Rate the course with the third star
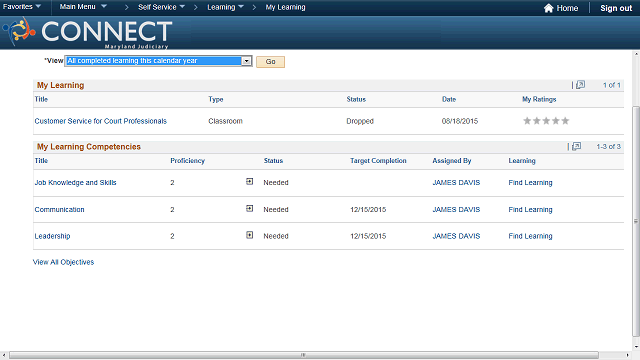Screen dimensions: 640x360 [546, 120]
